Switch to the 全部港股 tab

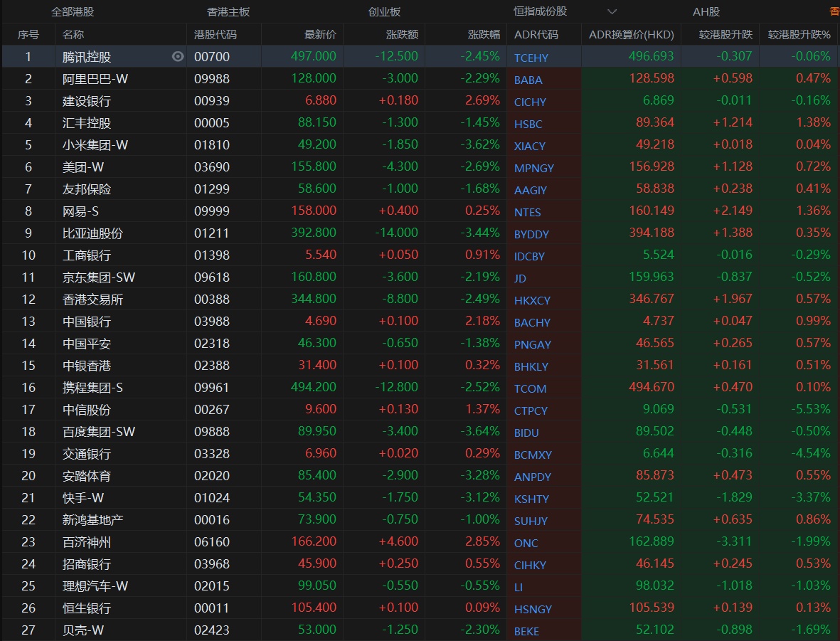[x=73, y=12]
